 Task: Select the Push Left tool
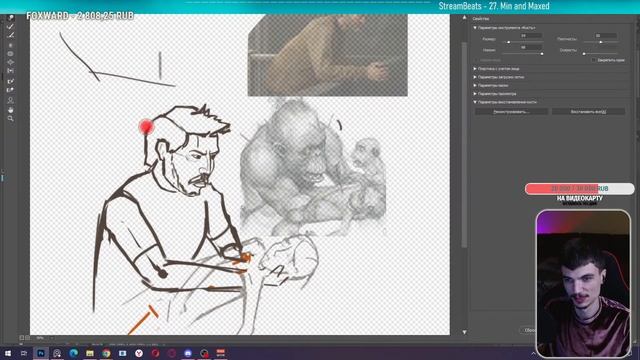click(11, 71)
